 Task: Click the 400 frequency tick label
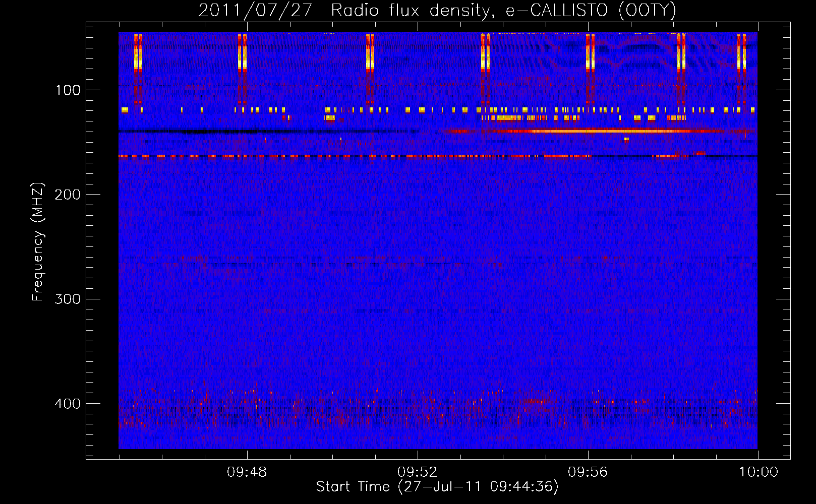(68, 404)
